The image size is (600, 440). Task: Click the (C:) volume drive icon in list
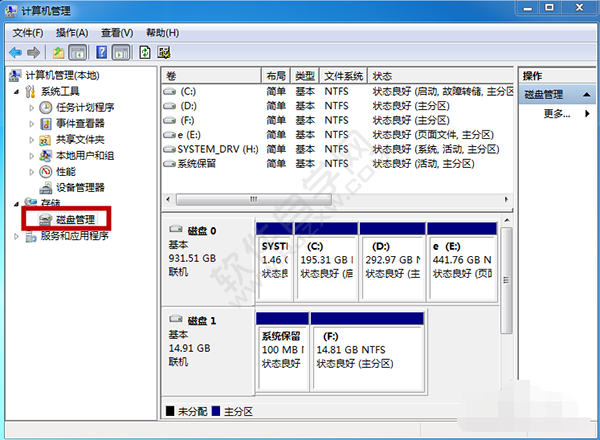pyautogui.click(x=170, y=92)
